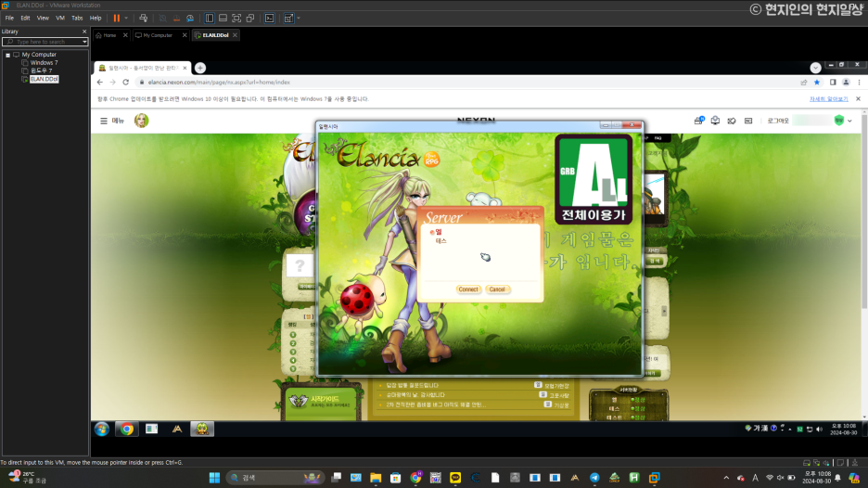Open the Chrome side panel icon
Viewport: 868px width, 488px height.
click(x=833, y=82)
